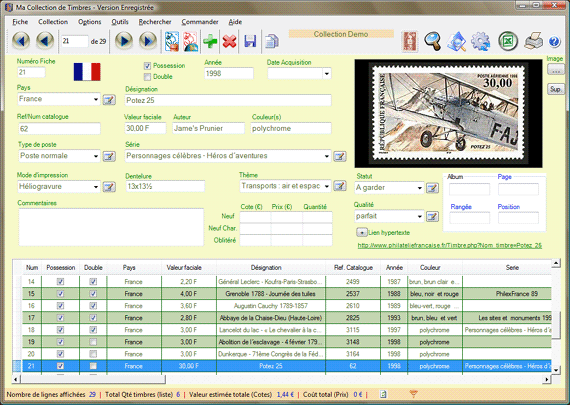Click the filter funnel icon in status bar
Image resolution: width=570 pixels, height=405 pixels.
coord(413,394)
